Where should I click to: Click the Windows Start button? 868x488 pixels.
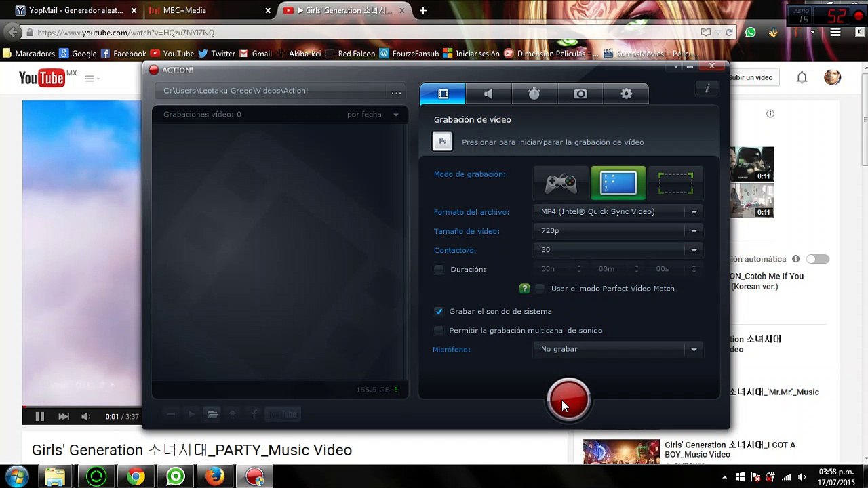(x=16, y=476)
